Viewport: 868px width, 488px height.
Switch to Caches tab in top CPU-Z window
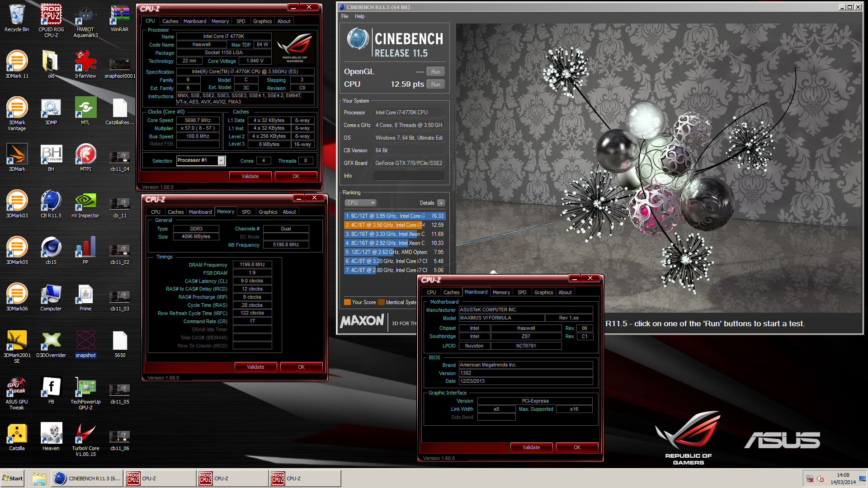[x=170, y=21]
